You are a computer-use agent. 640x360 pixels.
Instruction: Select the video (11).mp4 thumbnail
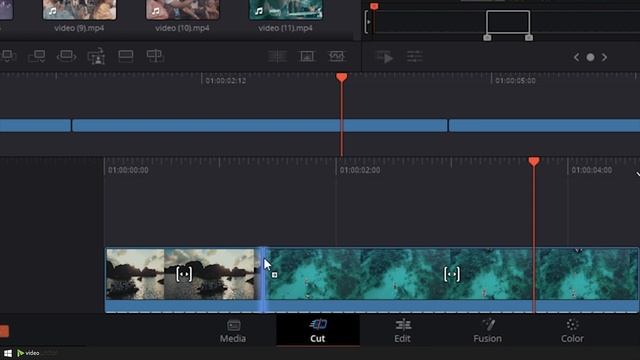click(286, 10)
